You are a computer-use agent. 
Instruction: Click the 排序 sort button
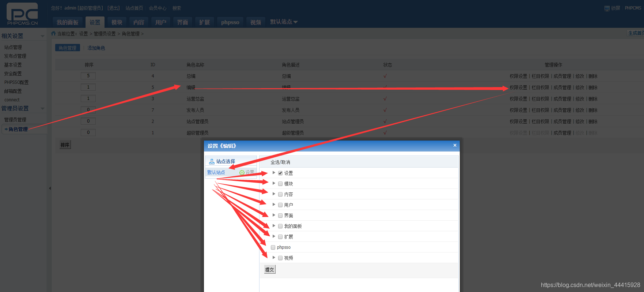click(x=65, y=145)
